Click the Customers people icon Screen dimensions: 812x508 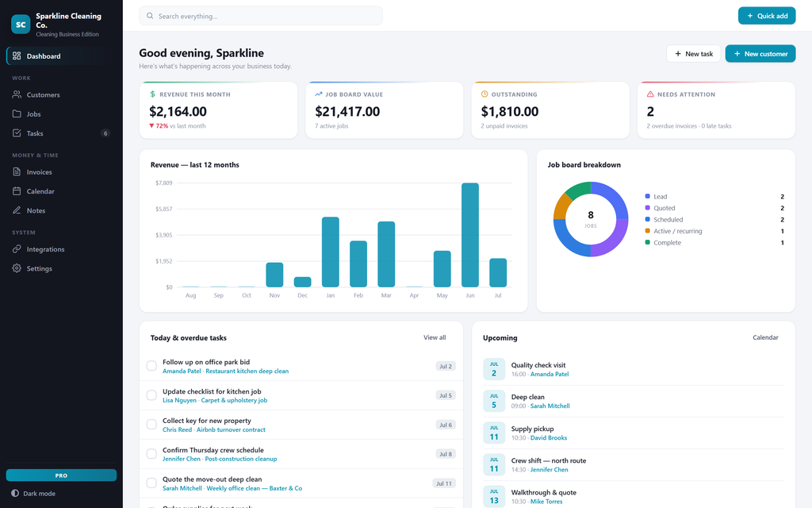pos(17,94)
